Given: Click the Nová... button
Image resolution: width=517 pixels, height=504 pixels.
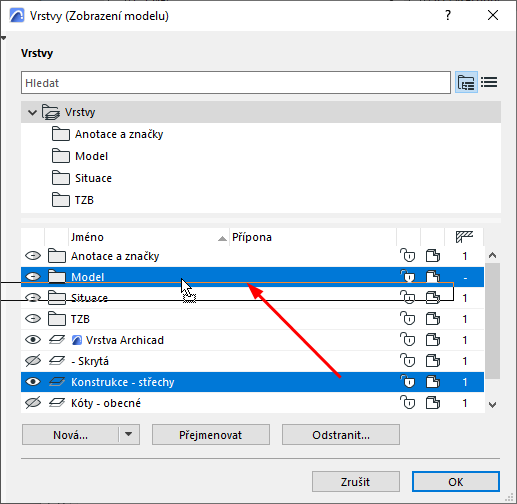Looking at the screenshot, I should (70, 435).
